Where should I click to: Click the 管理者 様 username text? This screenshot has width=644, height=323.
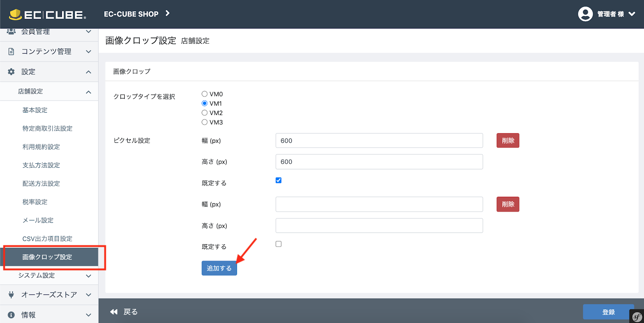tap(611, 14)
